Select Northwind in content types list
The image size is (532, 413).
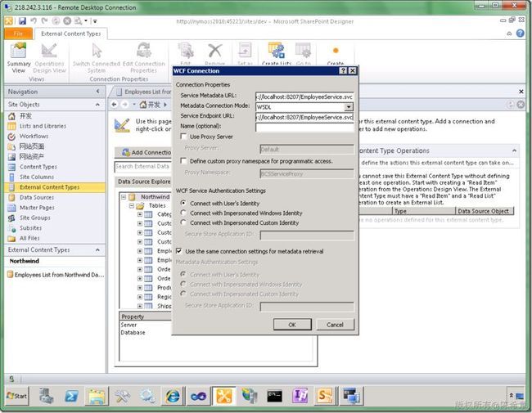pyautogui.click(x=25, y=261)
